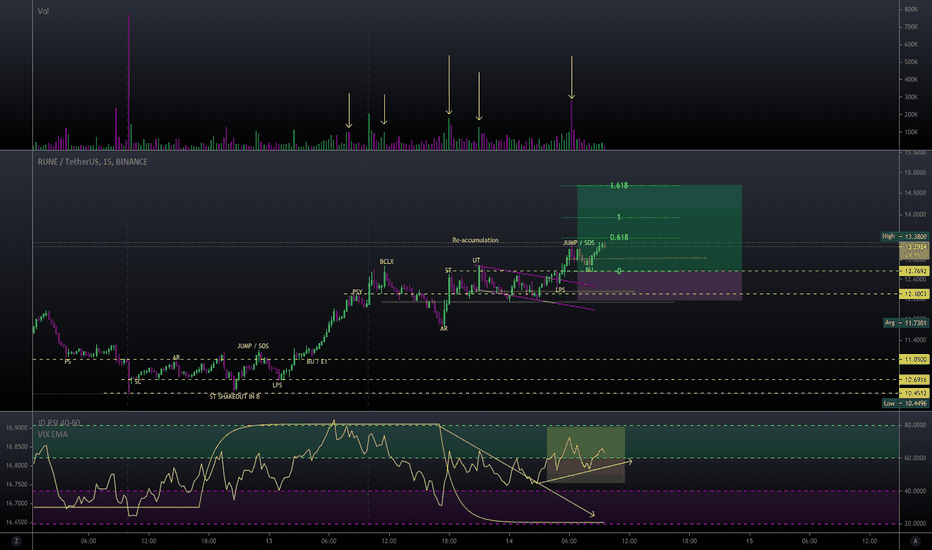This screenshot has width=932, height=550.
Task: Click the 20.0000 RSI scale label
Action: [915, 524]
